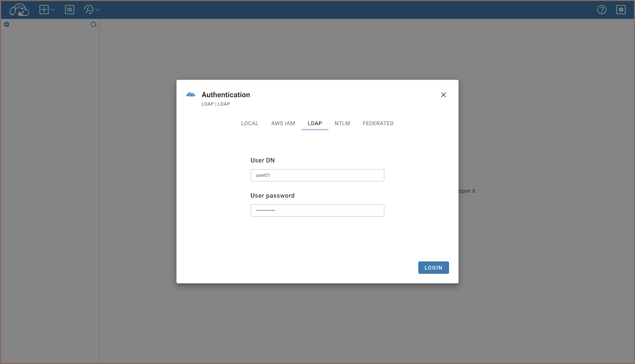635x364 pixels.
Task: Click the LDAP tab
Action: click(x=315, y=123)
